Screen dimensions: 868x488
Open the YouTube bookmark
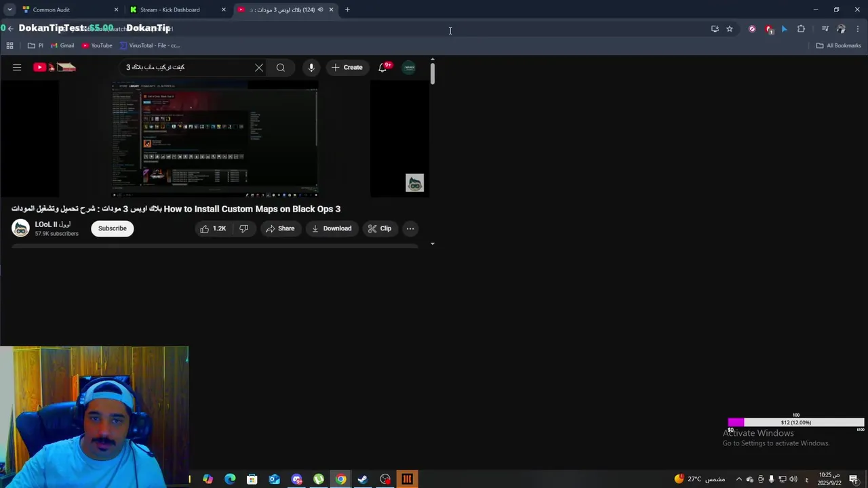pos(97,45)
